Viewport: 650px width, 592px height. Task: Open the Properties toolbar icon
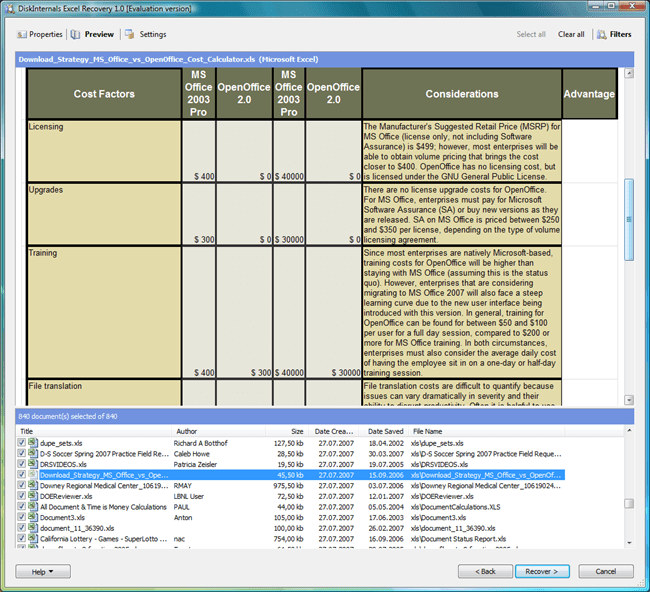21,34
